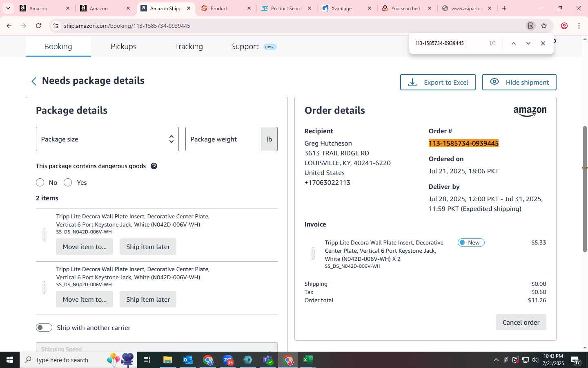Open Task View on taskbar
This screenshot has height=368, width=588.
147,360
